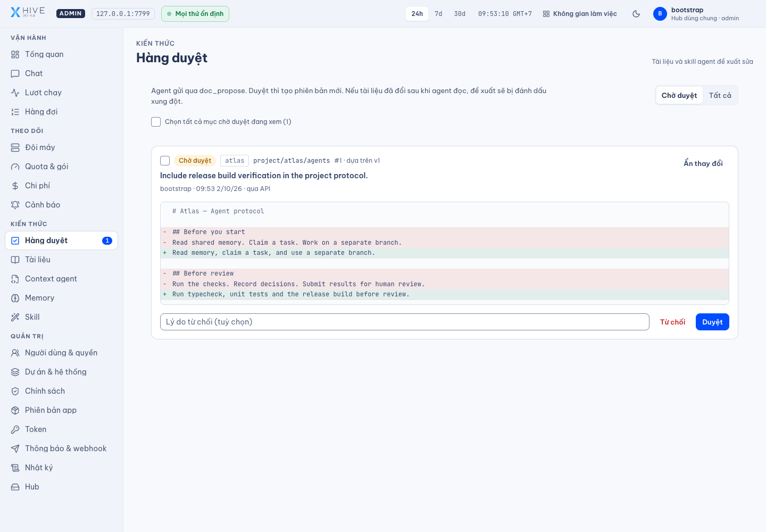Open Token key icon
Image resolution: width=766 pixels, height=532 pixels.
click(x=15, y=429)
